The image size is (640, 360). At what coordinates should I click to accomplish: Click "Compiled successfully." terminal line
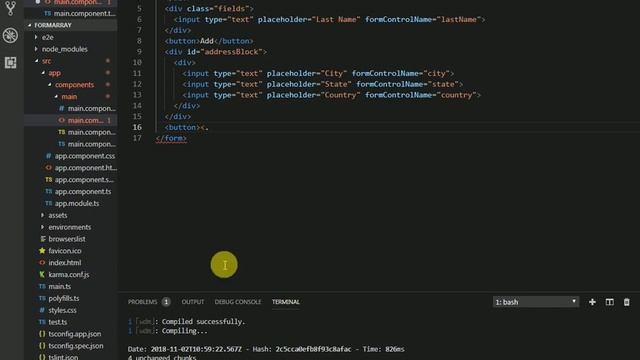click(187, 322)
